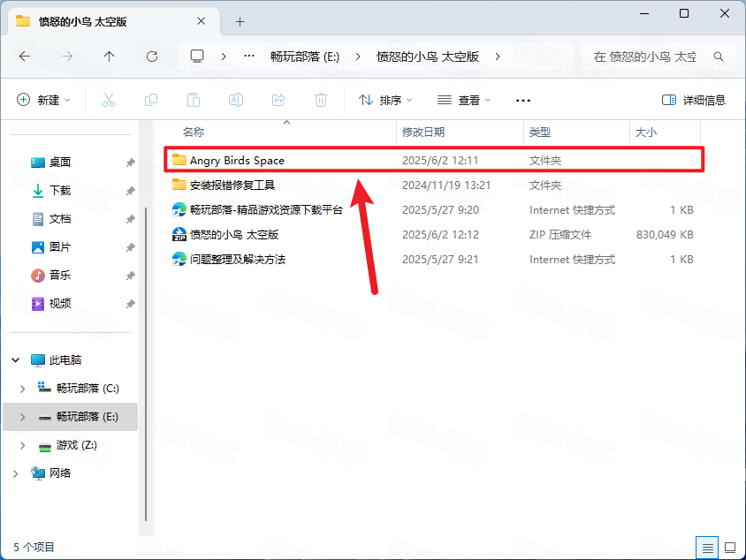The width and height of the screenshot is (746, 560).
Task: Sort files by 类型 column header
Action: [540, 132]
